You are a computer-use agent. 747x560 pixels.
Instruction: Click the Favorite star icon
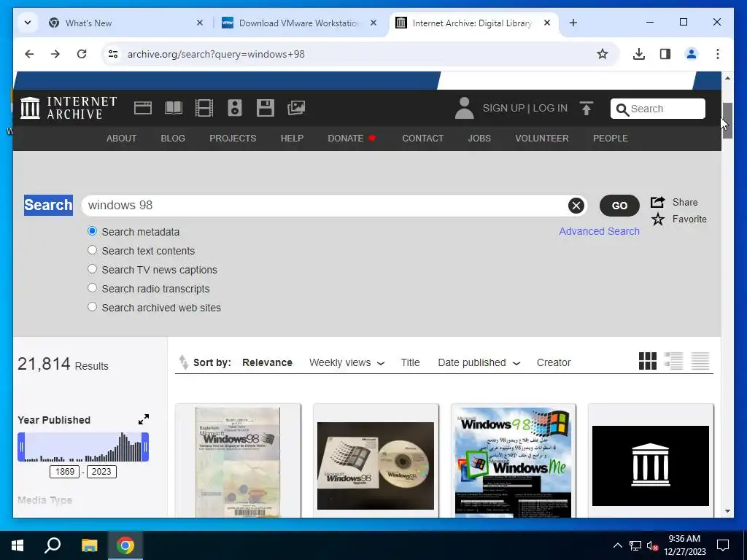[x=658, y=219]
